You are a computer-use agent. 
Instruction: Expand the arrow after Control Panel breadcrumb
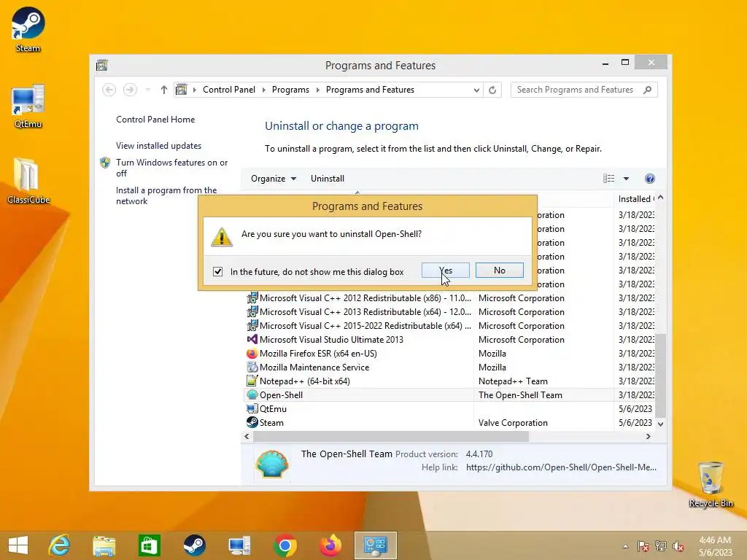point(264,90)
